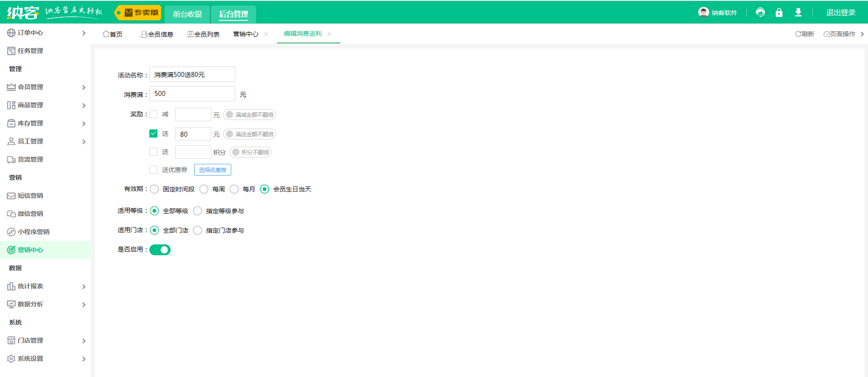Open 短信营销 in the sidebar
This screenshot has height=377, width=868.
[x=30, y=196]
